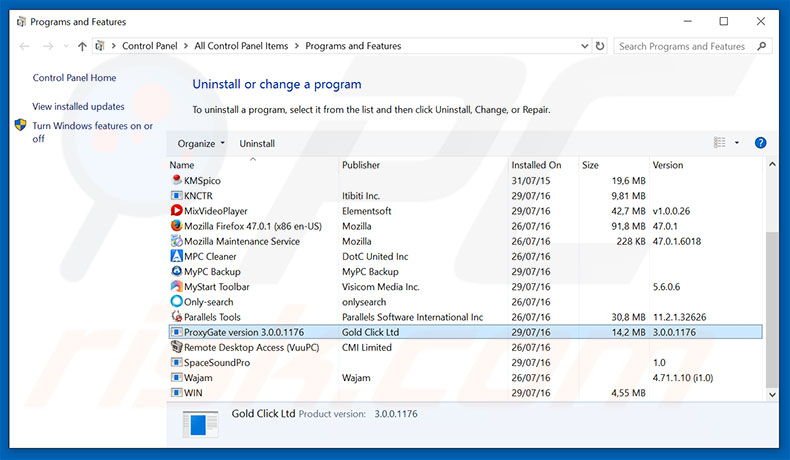Click the Wajam program icon

pyautogui.click(x=176, y=377)
